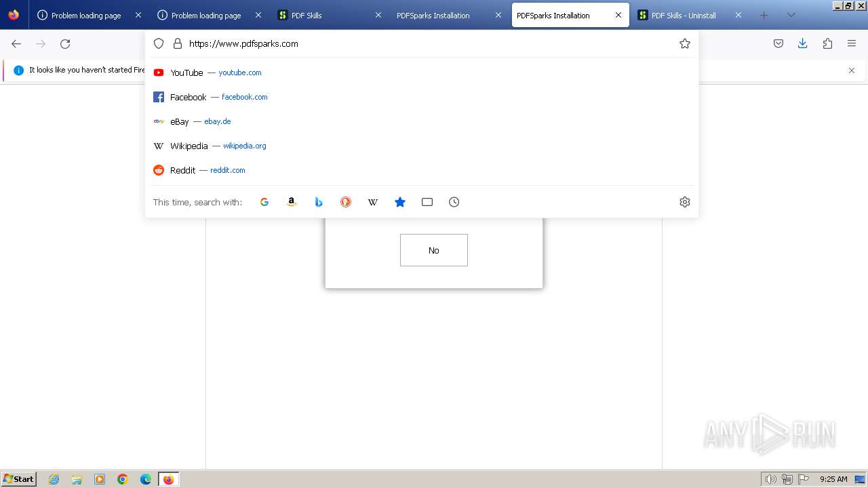This screenshot has height=488, width=868.
Task: Click the No button in the dialog
Action: point(434,250)
